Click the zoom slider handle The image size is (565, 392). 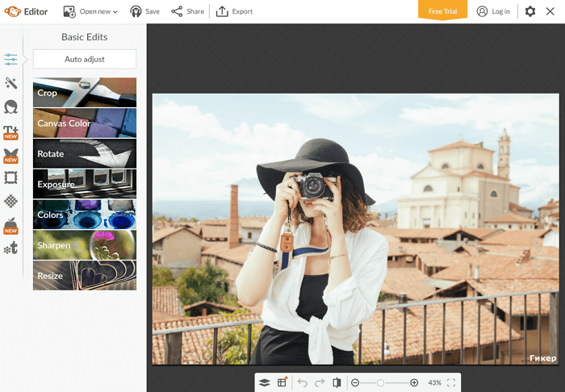(381, 382)
